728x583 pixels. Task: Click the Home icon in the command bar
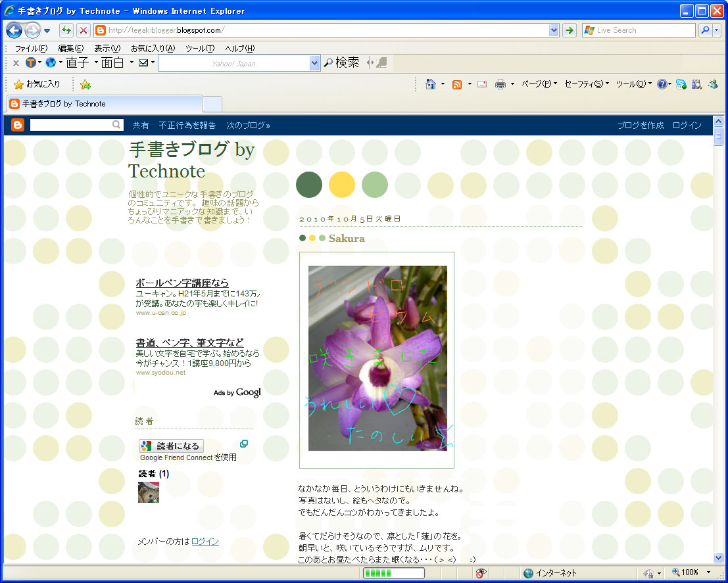[x=431, y=84]
